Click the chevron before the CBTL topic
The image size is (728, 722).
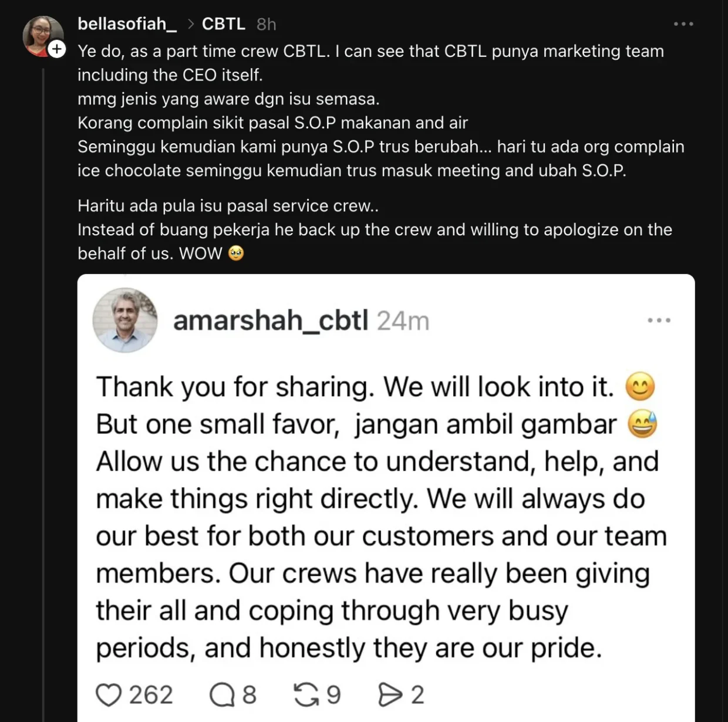point(190,24)
